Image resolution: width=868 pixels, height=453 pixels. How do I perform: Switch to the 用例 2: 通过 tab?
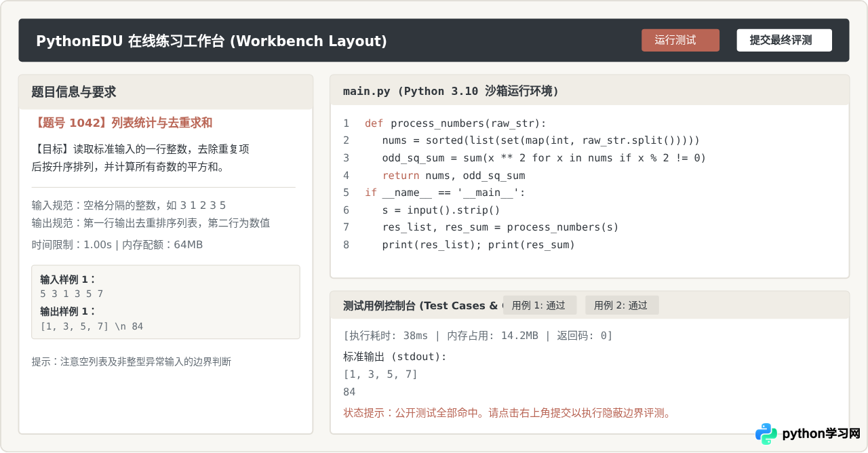622,305
